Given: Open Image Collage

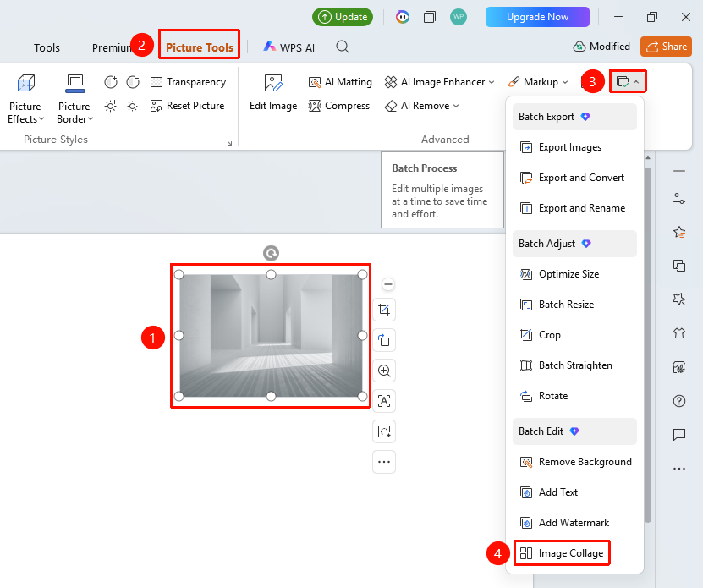Looking at the screenshot, I should (x=574, y=553).
